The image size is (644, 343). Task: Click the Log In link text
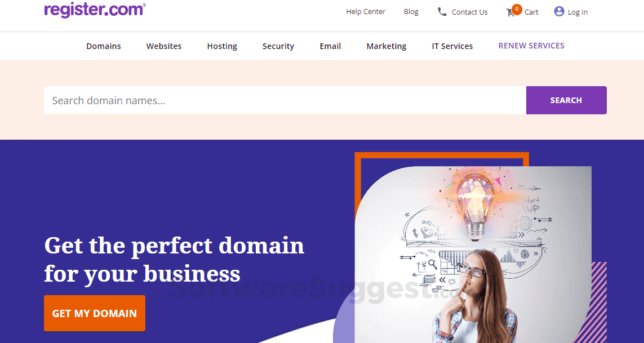pyautogui.click(x=578, y=12)
